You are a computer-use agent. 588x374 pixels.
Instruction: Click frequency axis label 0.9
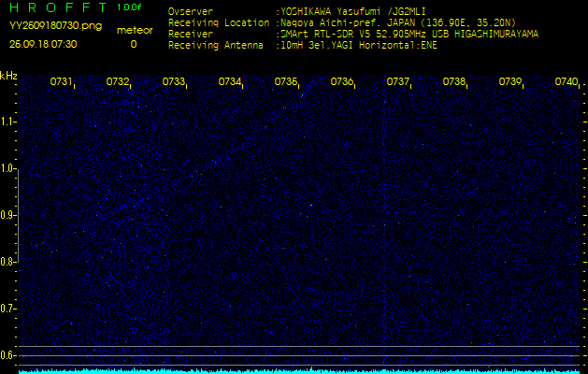tap(7, 215)
